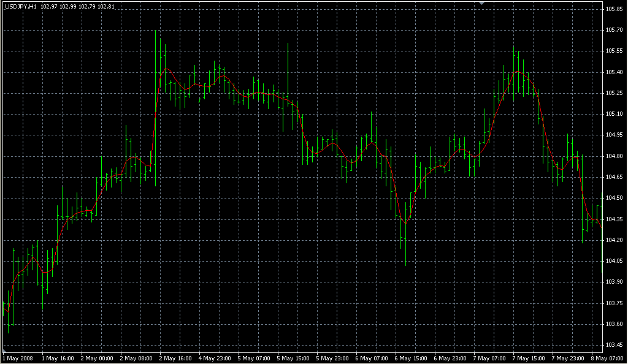Click the 105.40 price axis label
This screenshot has width=628, height=364.
coord(615,72)
